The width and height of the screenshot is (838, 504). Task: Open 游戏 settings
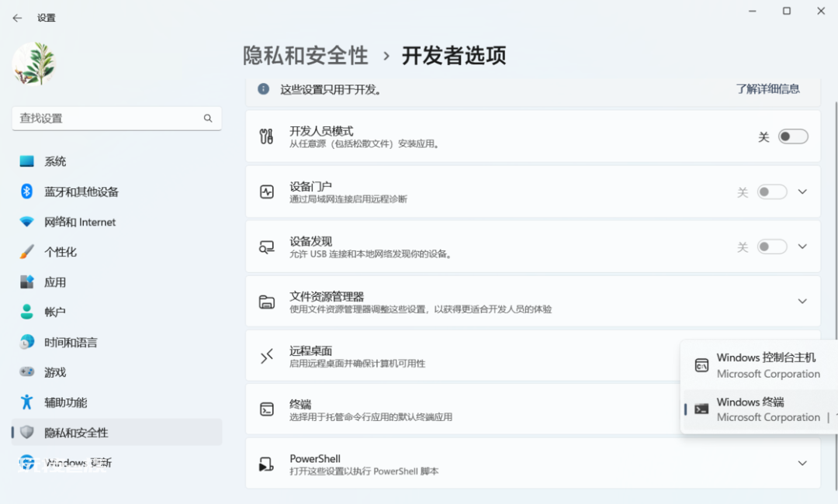[116, 372]
